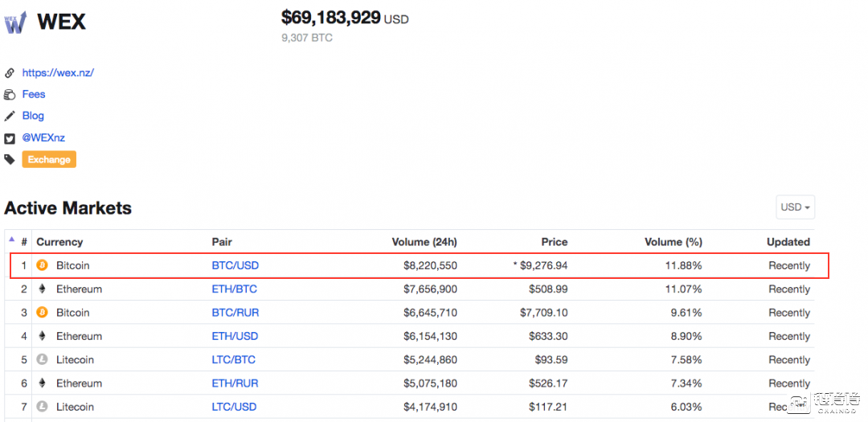Click the $93.59 price value
Image resolution: width=868 pixels, height=422 pixels.
(x=551, y=360)
